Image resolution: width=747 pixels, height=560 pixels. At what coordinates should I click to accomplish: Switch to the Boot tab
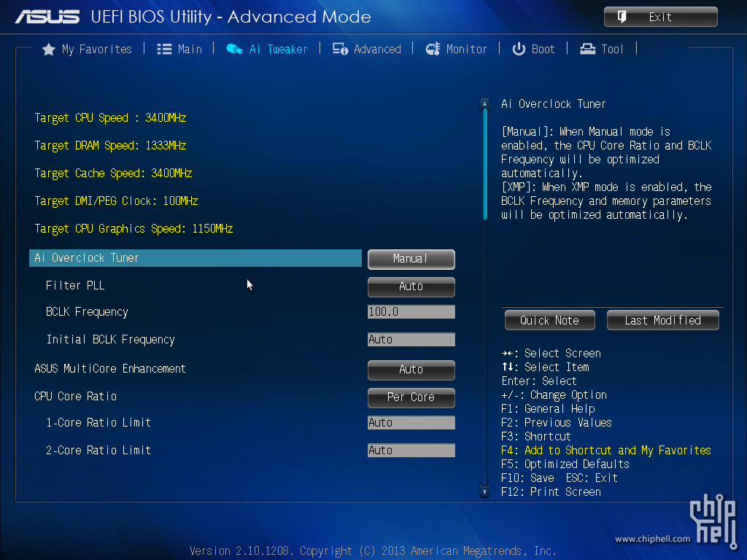(x=543, y=49)
